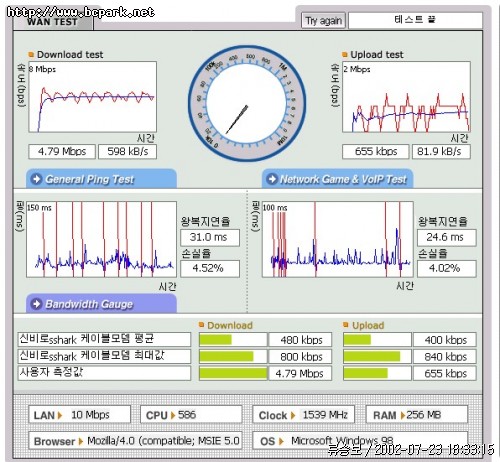Click the arrow icon beside Network Game & VoIP Test
The image size is (500, 462).
pos(272,179)
